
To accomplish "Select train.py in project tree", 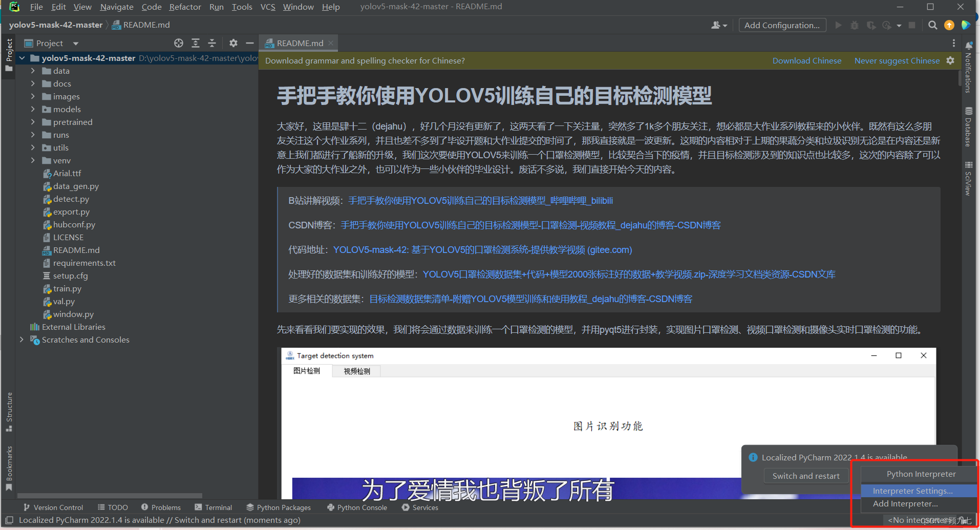I will click(x=67, y=288).
